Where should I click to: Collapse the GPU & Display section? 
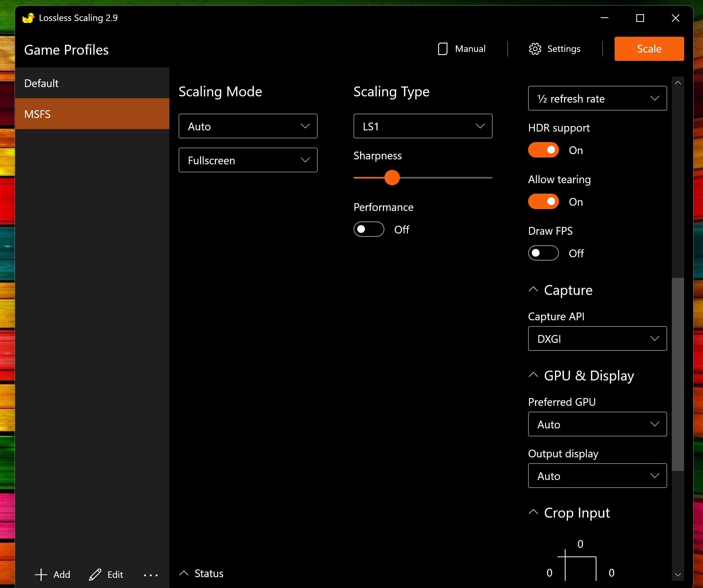[x=533, y=375]
